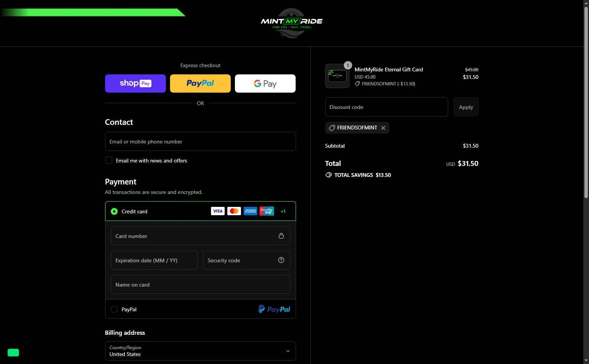Click the Total Savings tag icon

click(329, 175)
